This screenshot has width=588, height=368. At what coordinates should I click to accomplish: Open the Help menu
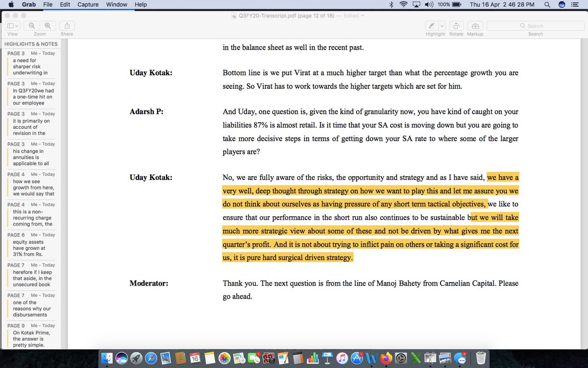141,4
